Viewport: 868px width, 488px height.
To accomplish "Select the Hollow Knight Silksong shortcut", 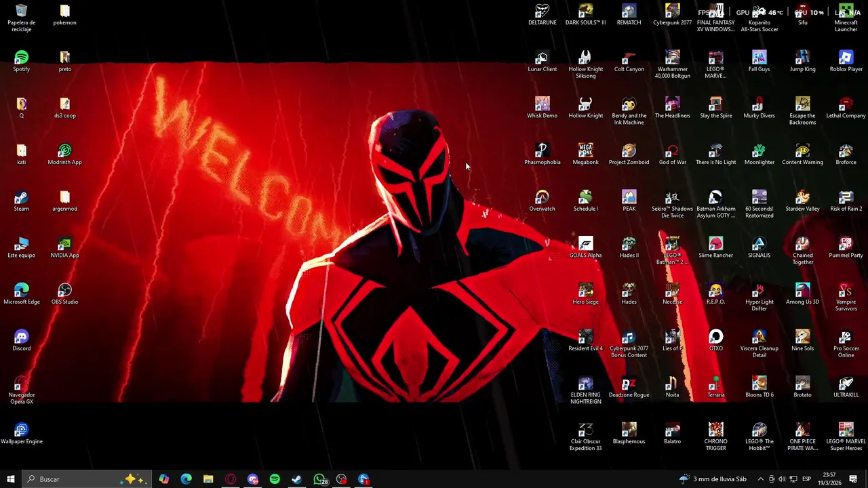I will pos(585,64).
